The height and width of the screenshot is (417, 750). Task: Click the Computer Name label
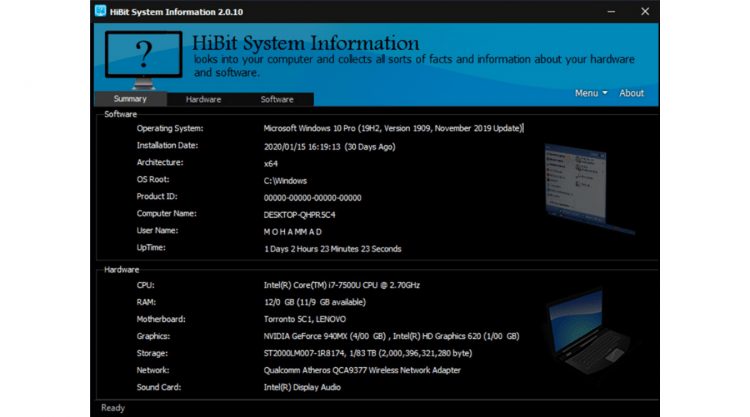(166, 213)
